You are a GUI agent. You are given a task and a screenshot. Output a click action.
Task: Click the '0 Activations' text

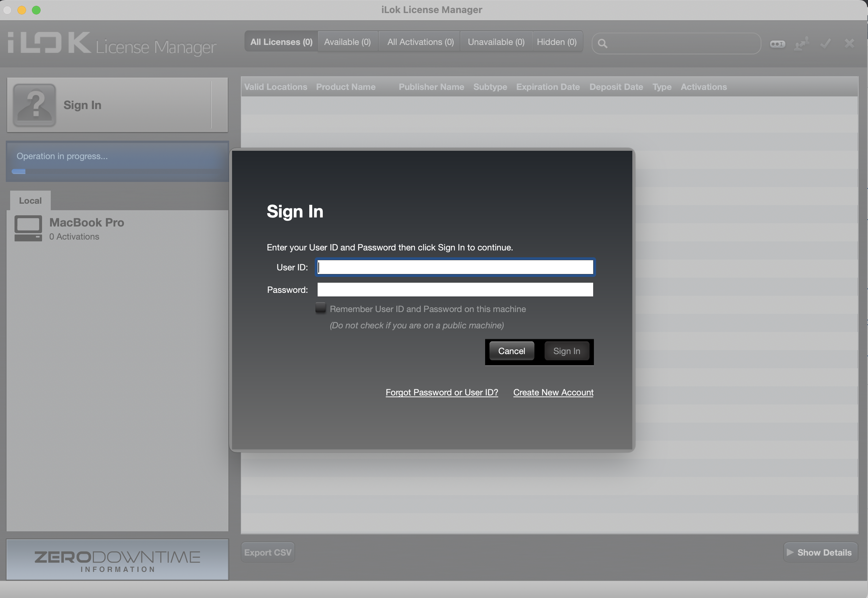point(74,236)
